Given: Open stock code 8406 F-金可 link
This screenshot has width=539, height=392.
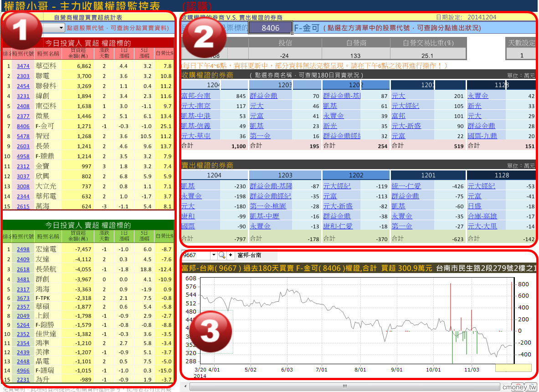Looking at the screenshot, I should (x=23, y=126).
